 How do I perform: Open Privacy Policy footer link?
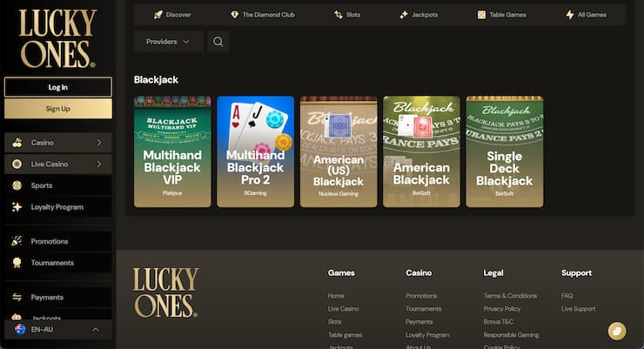[x=502, y=309]
